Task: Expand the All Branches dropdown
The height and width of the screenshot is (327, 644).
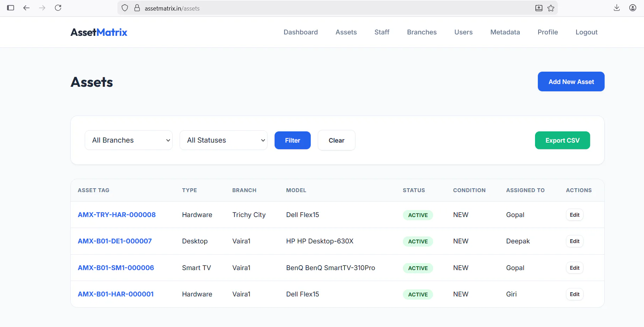Action: (129, 140)
